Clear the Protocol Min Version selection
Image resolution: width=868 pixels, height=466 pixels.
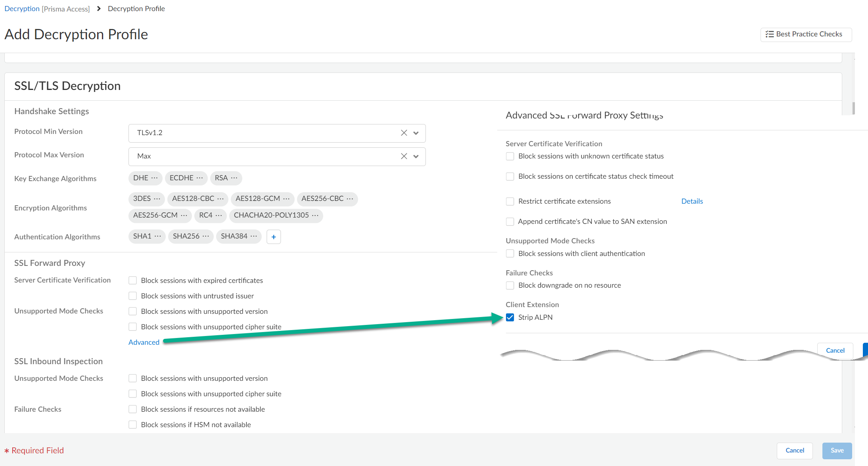click(404, 133)
